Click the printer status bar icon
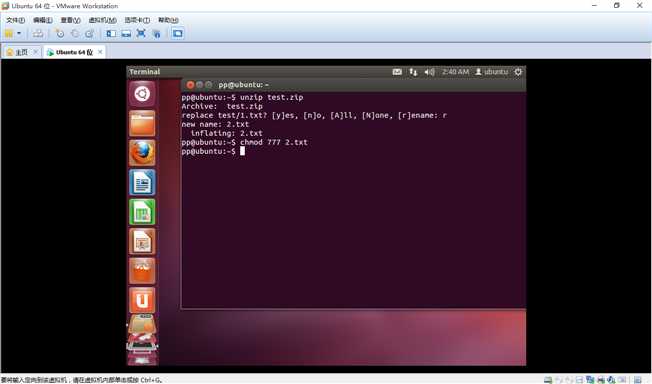Viewport: 652px width, 384px height. [x=600, y=379]
